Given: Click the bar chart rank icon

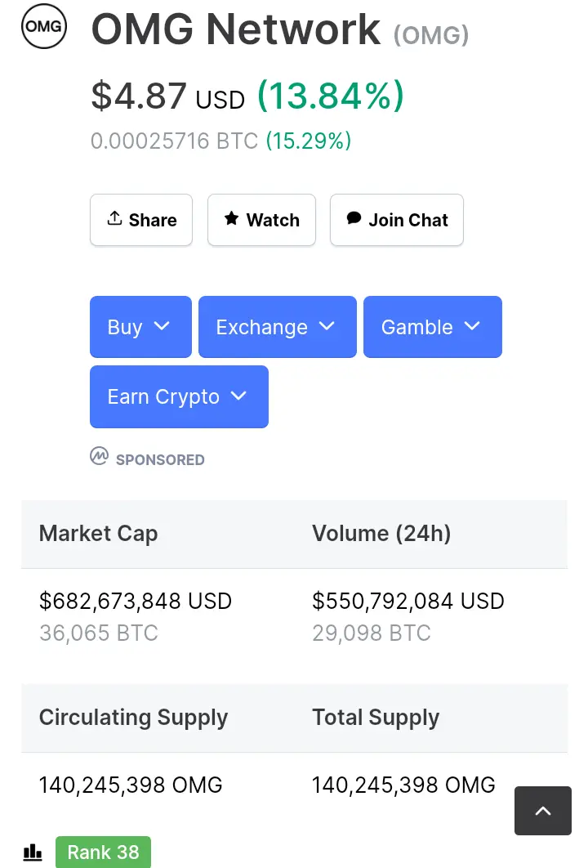Looking at the screenshot, I should (x=33, y=852).
